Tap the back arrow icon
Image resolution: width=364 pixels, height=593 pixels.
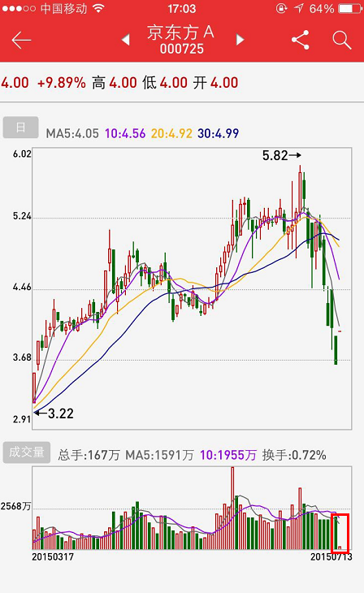coord(21,40)
